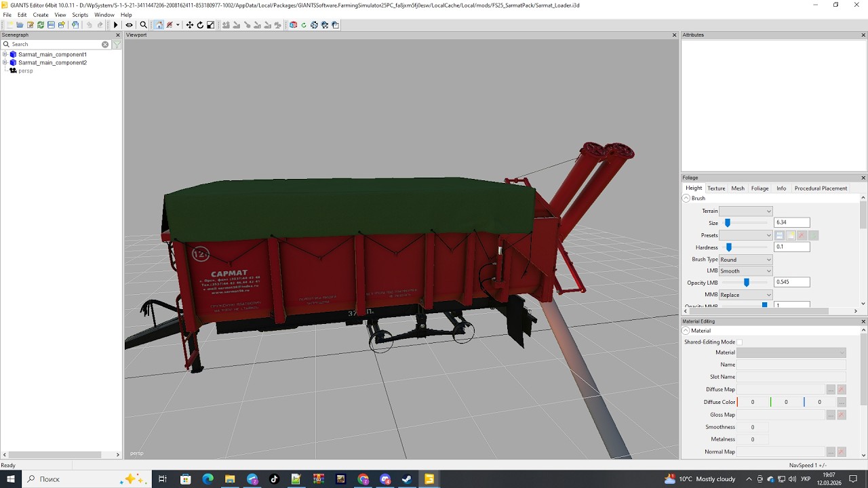Click the red-blue cube toolbar icon
The image size is (868, 488).
pos(293,25)
